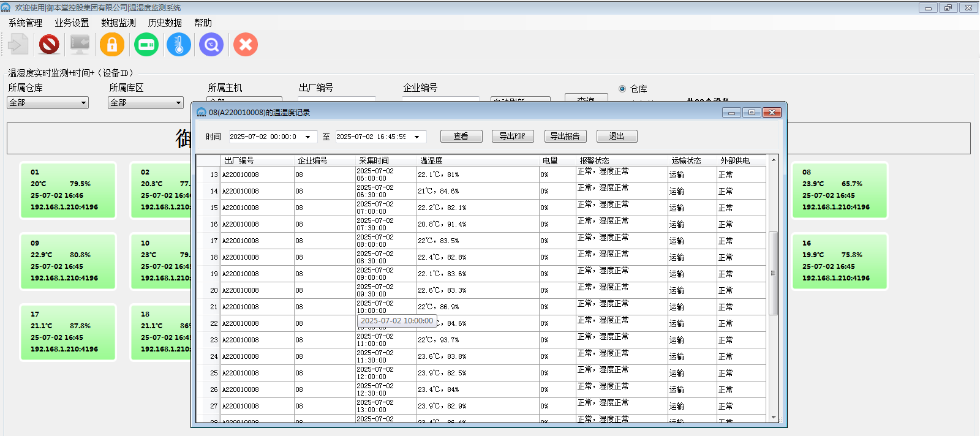Open the 历史数据 menu

pos(165,23)
